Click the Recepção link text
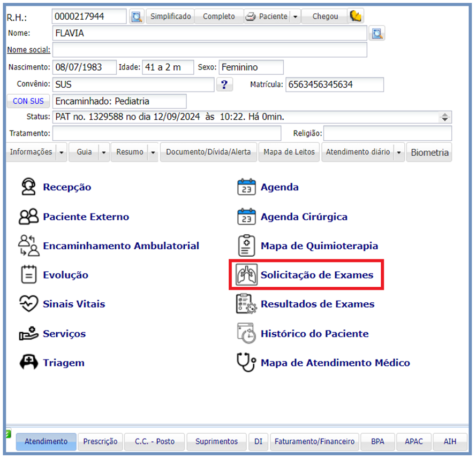 (67, 187)
